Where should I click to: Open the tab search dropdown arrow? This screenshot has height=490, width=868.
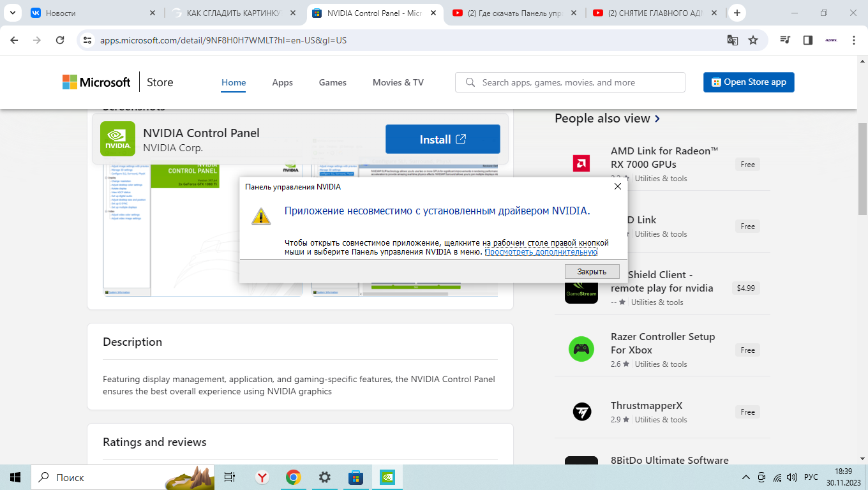[14, 13]
